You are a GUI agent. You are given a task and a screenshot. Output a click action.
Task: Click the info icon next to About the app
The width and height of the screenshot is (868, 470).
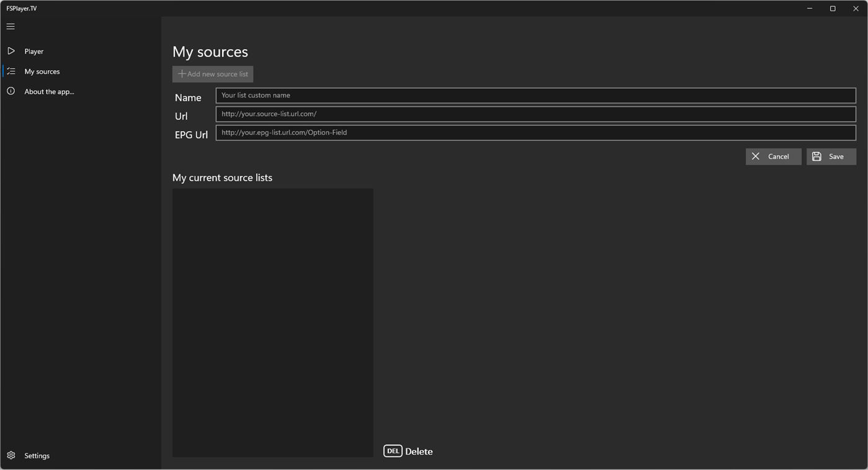point(11,91)
